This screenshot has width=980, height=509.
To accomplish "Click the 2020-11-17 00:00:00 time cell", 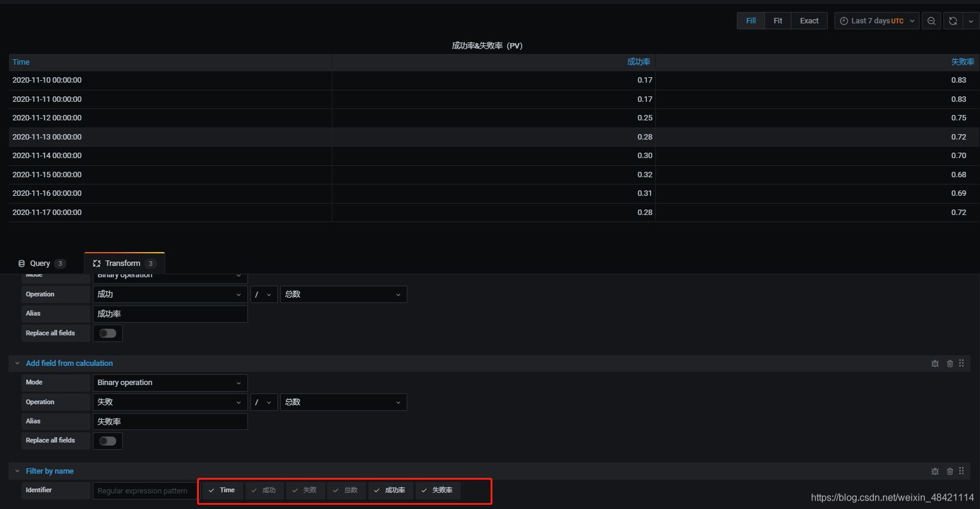I will point(170,213).
